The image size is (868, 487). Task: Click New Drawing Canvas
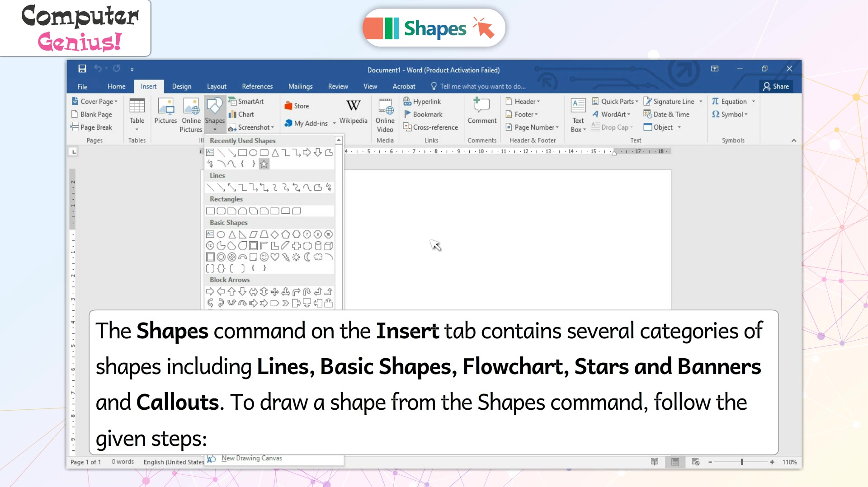(251, 459)
